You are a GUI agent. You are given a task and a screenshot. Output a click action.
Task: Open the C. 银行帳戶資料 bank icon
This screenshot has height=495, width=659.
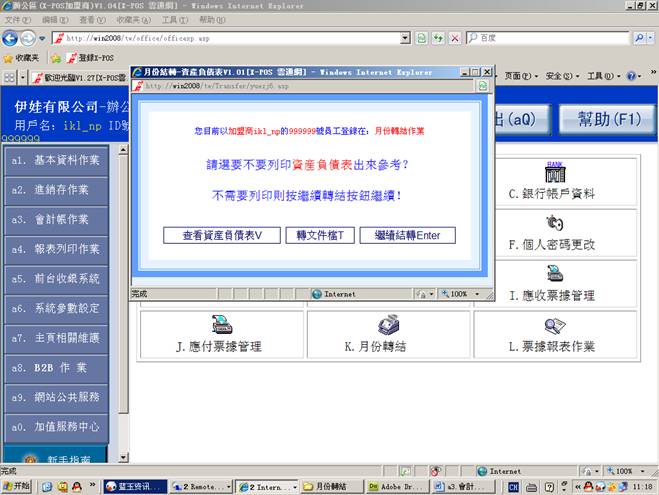[x=555, y=172]
